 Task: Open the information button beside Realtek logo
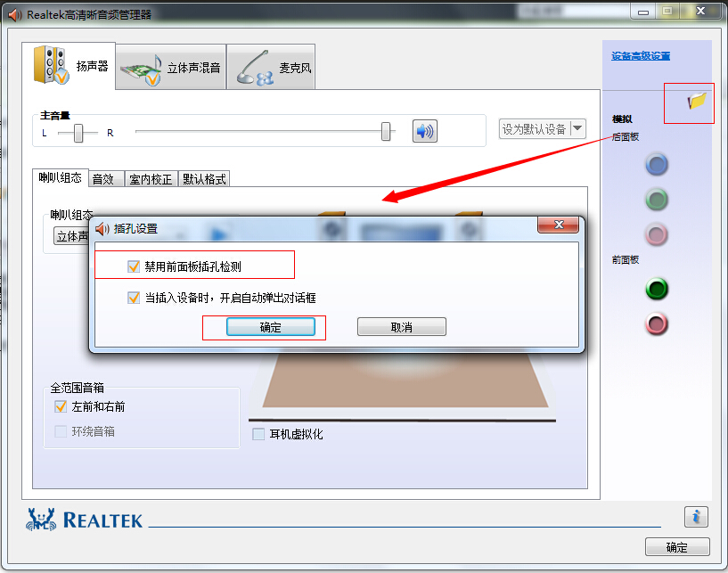click(x=696, y=517)
